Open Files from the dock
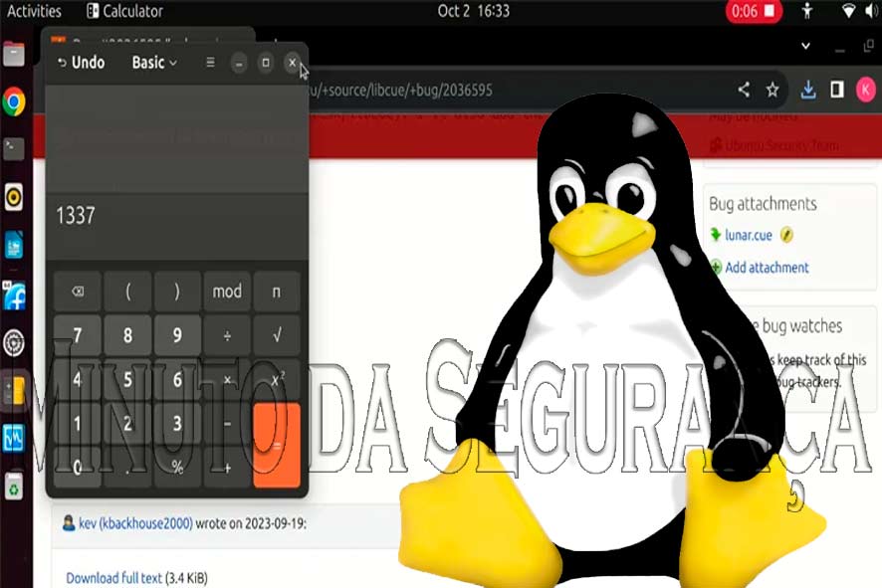 [14, 55]
